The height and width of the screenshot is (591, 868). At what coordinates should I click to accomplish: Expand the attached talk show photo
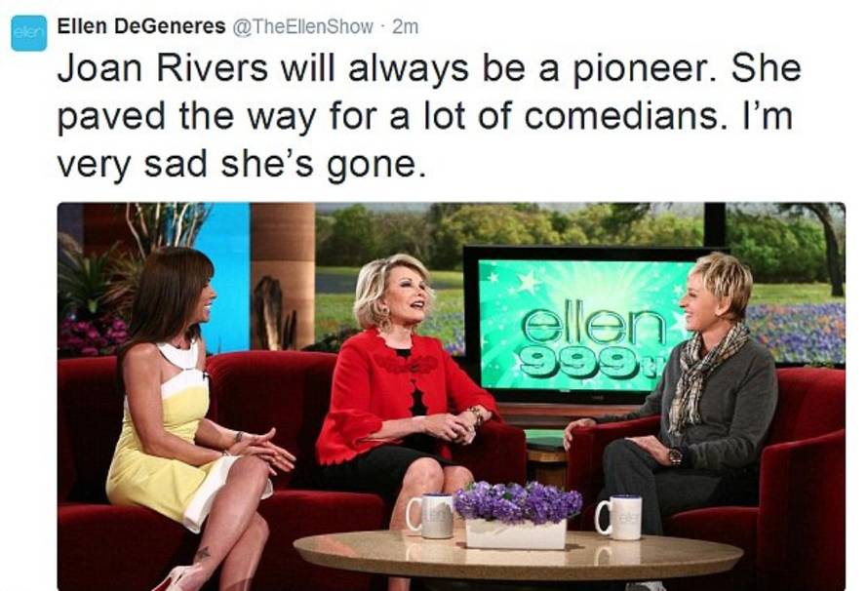(452, 396)
